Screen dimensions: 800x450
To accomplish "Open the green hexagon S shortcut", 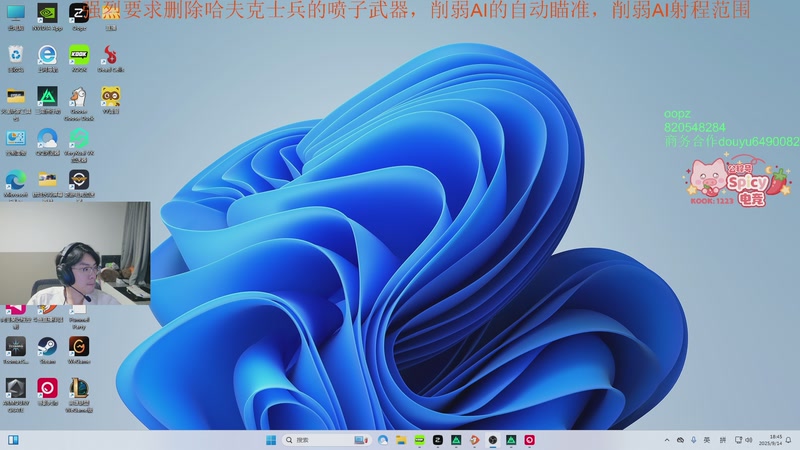I will (x=79, y=145).
